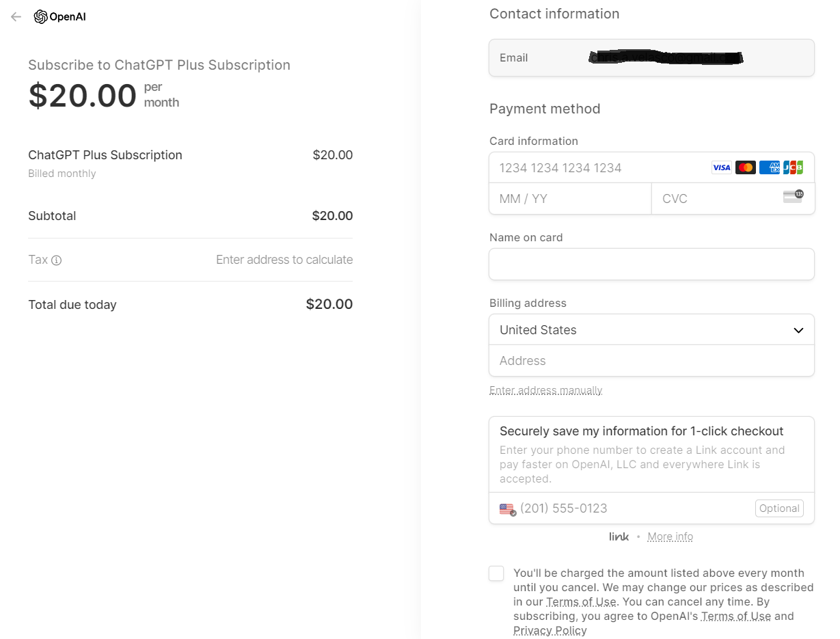Click the Visa card icon
840x639 pixels.
pyautogui.click(x=721, y=167)
